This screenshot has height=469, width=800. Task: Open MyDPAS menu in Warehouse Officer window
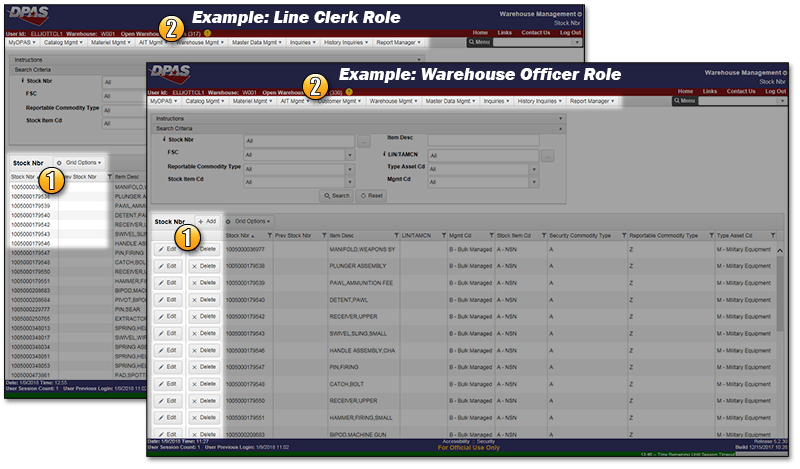point(163,102)
